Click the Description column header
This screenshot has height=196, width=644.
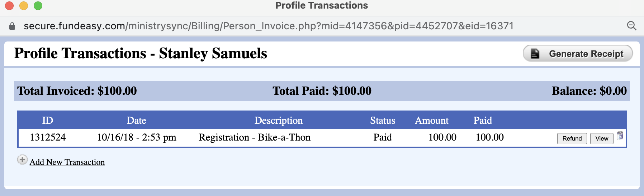coord(278,121)
